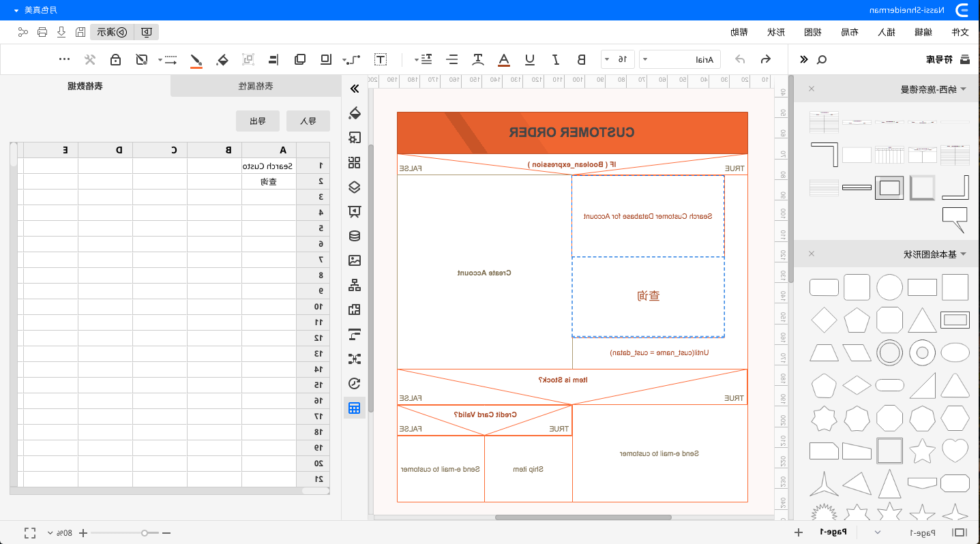The width and height of the screenshot is (980, 544).
Task: Toggle Underline formatting
Action: [x=530, y=59]
